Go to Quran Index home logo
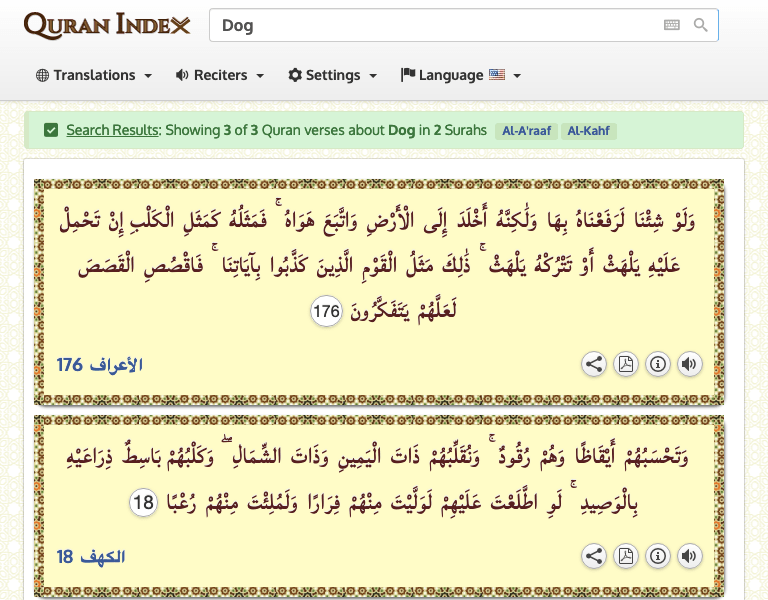This screenshot has width=768, height=600. point(106,25)
